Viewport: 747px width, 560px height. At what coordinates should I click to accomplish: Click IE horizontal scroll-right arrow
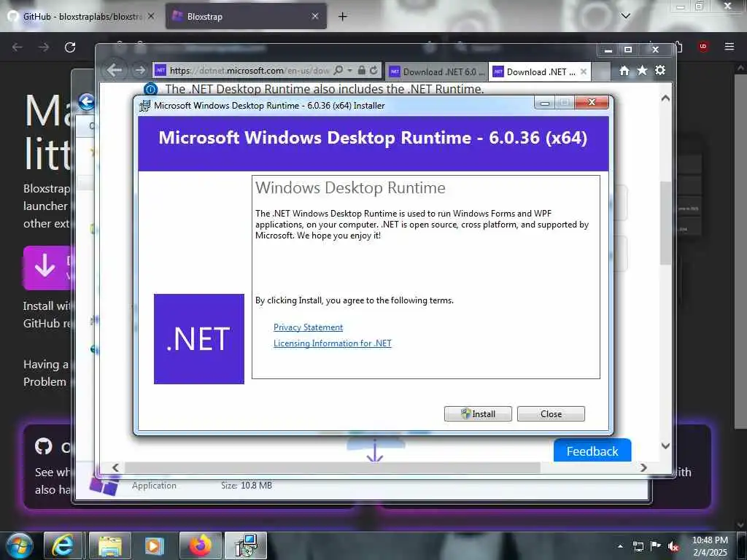point(643,467)
